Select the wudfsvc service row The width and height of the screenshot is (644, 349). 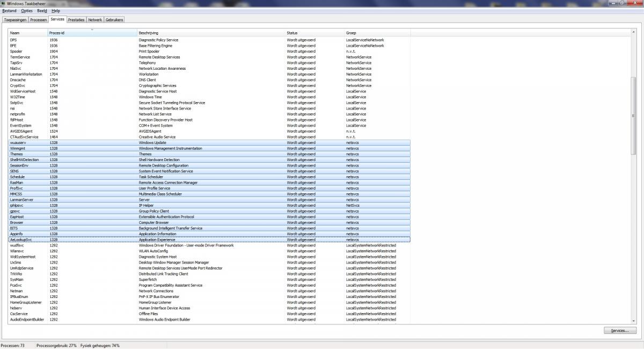coord(210,245)
